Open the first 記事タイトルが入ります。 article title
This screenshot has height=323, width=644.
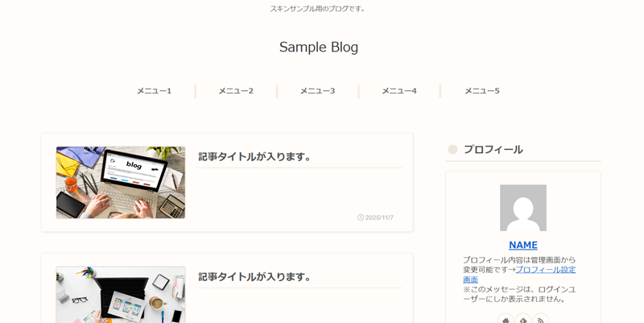255,156
